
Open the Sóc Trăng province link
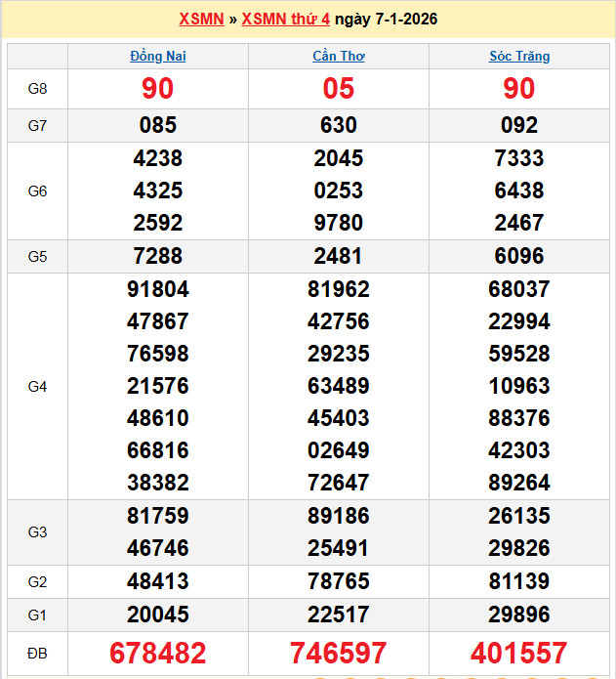coord(518,56)
